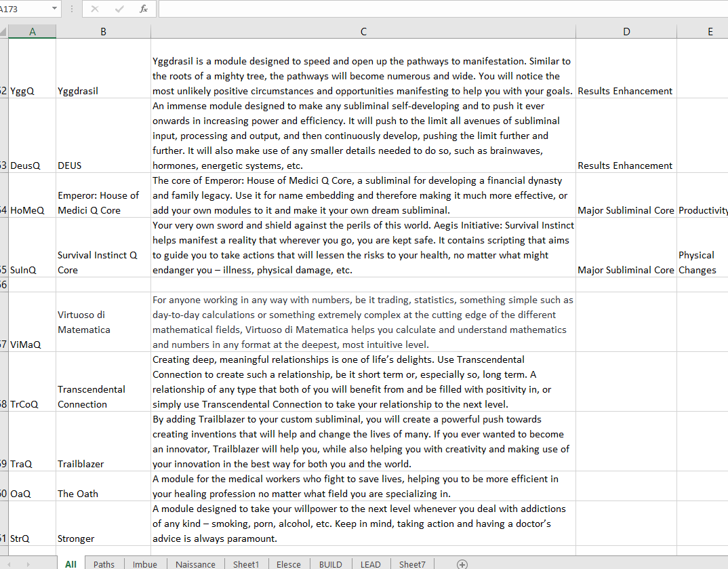
Task: Select column D header
Action: pyautogui.click(x=626, y=32)
